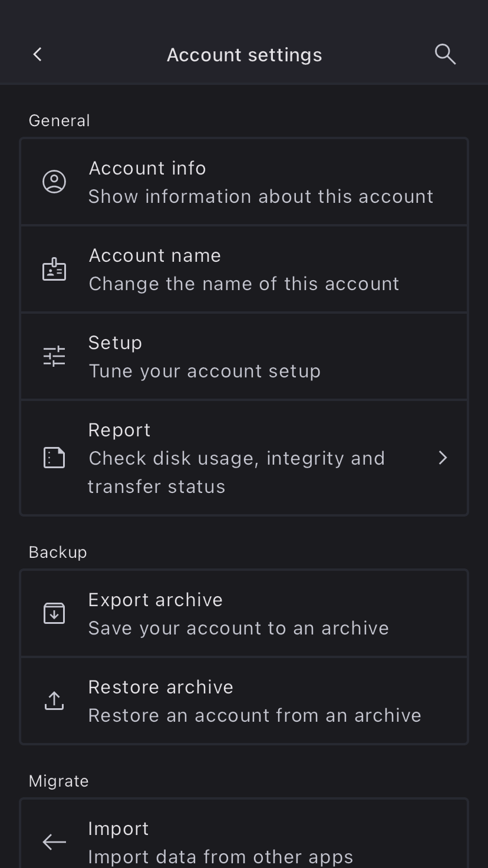Tap the back arrow in header
The width and height of the screenshot is (488, 868).
(37, 55)
